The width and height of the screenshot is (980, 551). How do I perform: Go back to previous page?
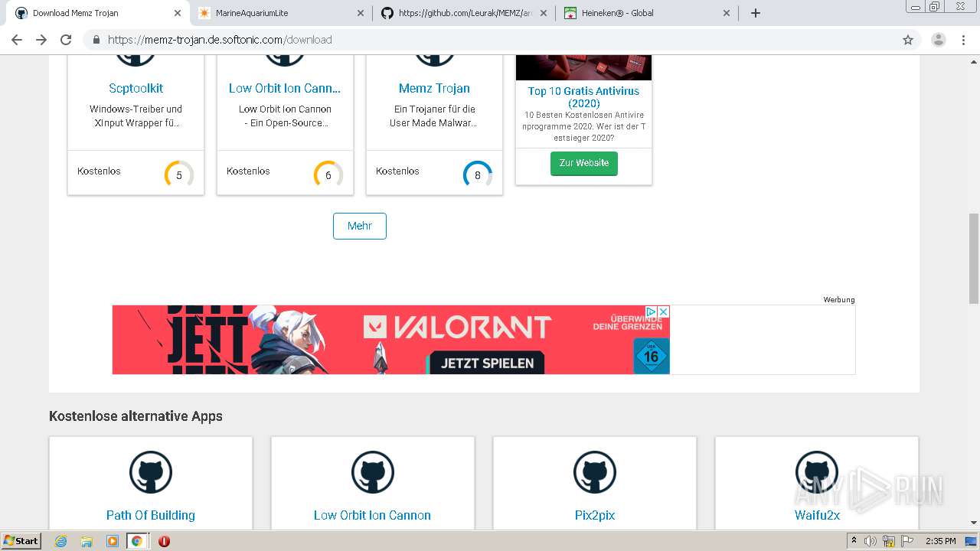[x=17, y=40]
